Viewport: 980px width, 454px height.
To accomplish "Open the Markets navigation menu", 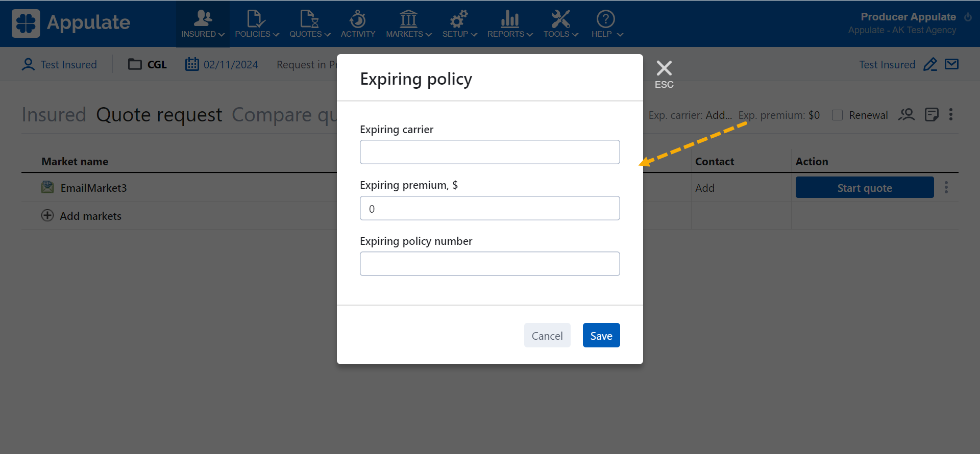I will (x=408, y=24).
